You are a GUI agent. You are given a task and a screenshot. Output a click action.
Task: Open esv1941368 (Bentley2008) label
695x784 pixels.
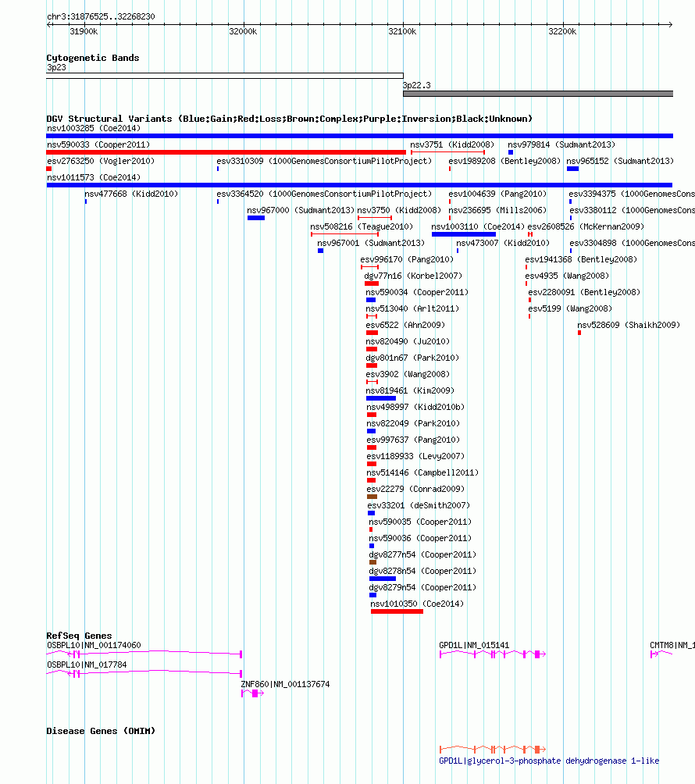(581, 260)
